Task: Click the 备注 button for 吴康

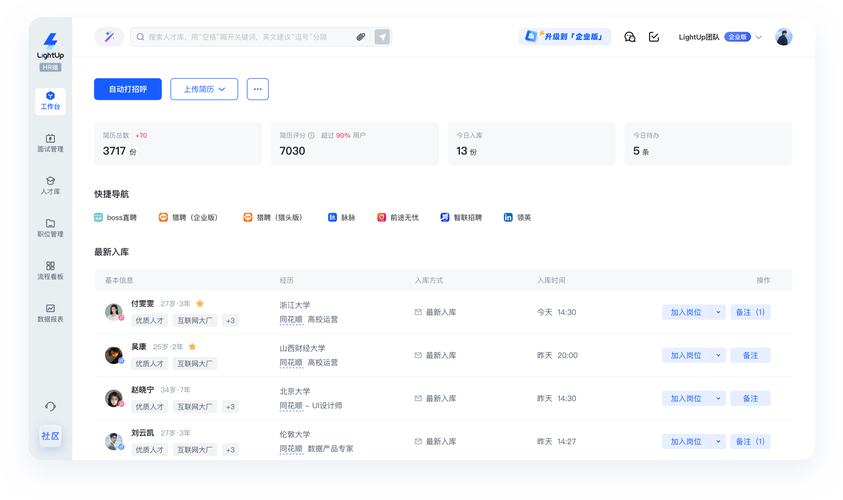Action: pos(750,355)
